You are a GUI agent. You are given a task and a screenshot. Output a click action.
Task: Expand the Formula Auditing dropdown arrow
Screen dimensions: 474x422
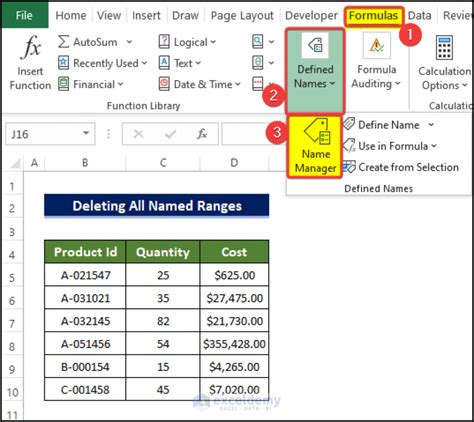pyautogui.click(x=397, y=84)
